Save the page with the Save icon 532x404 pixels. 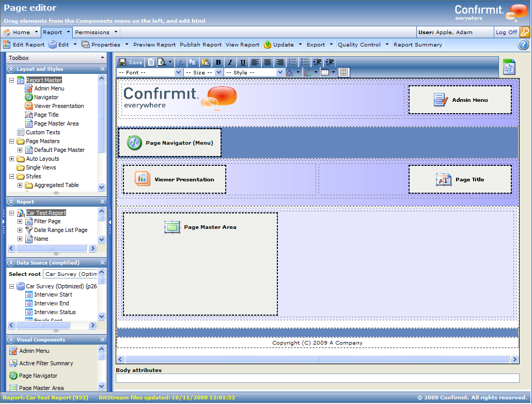(x=122, y=61)
